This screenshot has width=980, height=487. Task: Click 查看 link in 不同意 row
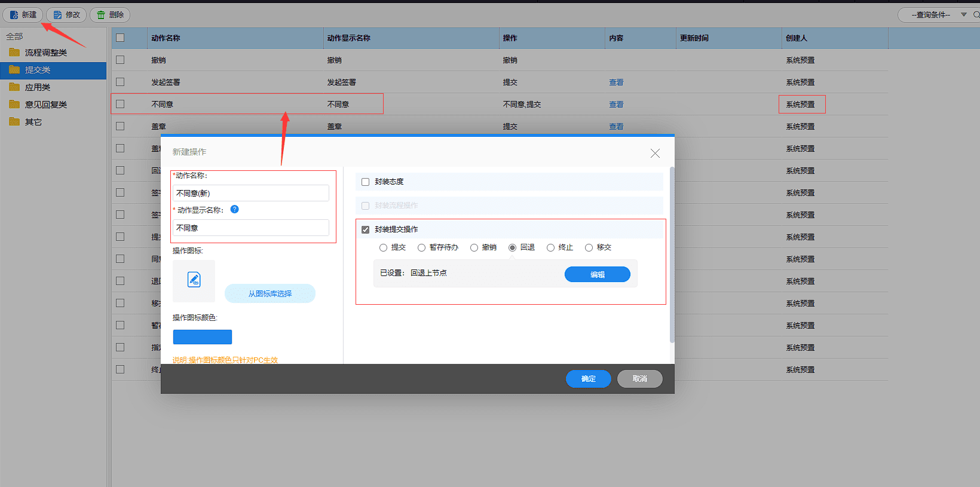[x=616, y=105]
